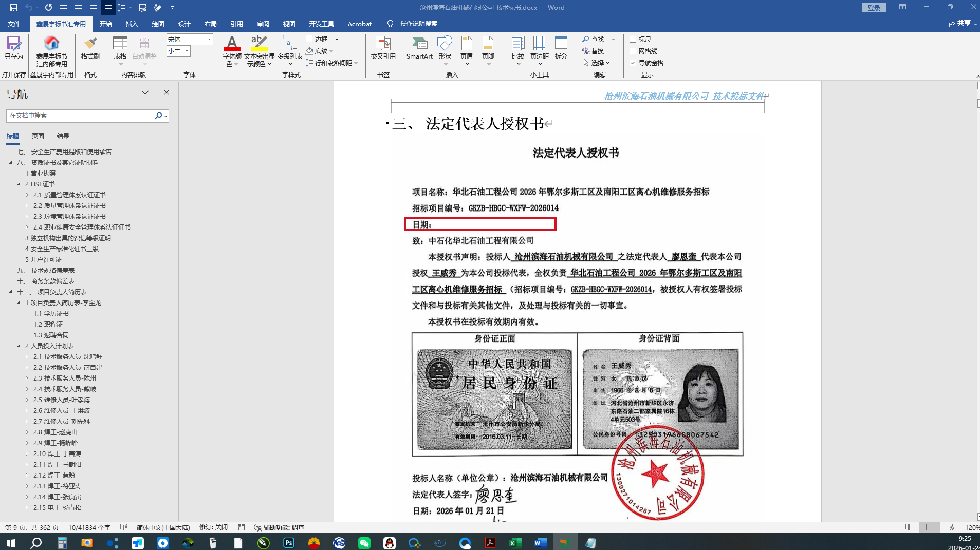Viewport: 980px width, 550px height.
Task: Open the Acrobat ribbon tab
Action: [x=360, y=24]
